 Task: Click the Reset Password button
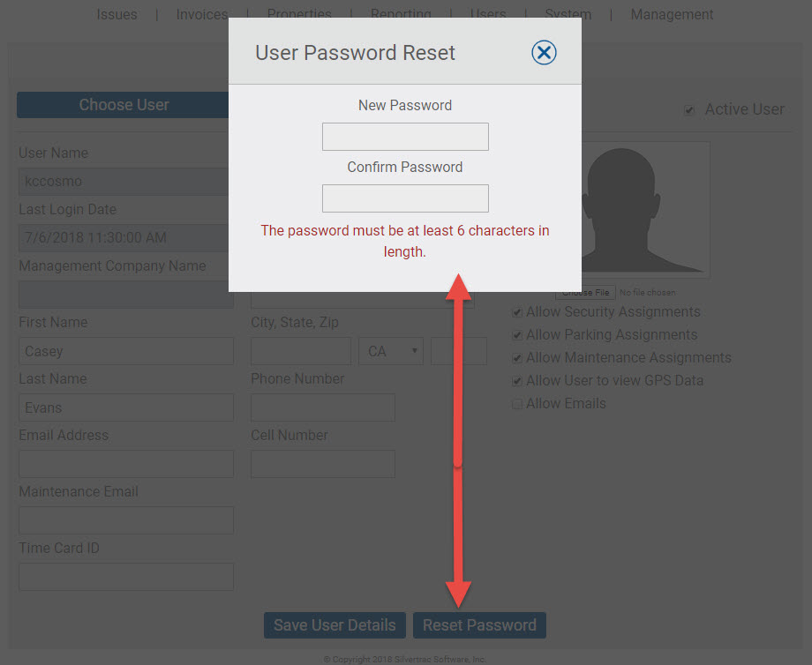coord(479,625)
